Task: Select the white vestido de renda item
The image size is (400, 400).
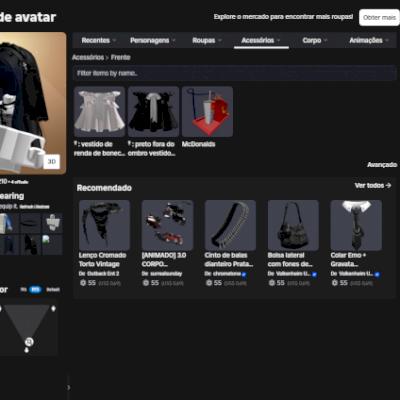Action: [x=99, y=112]
